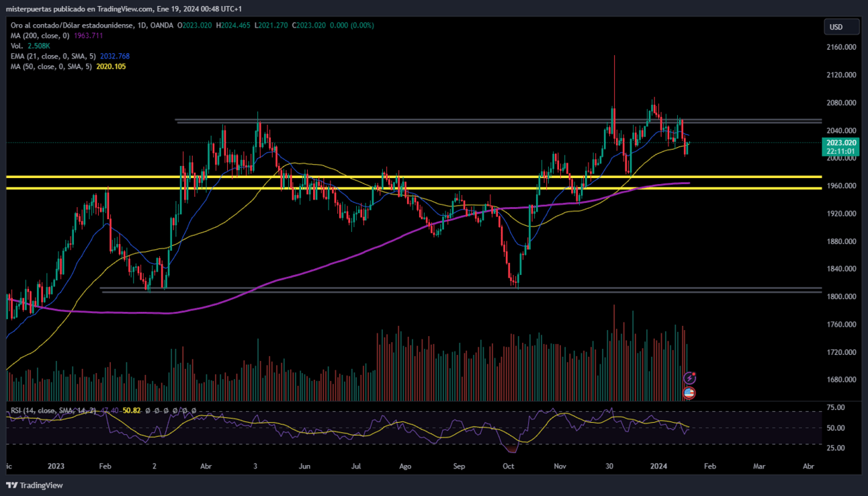Viewport: 868px width, 496px height.
Task: Select the EMA (21, close, 0, SMA, 5) legend
Action: point(53,56)
